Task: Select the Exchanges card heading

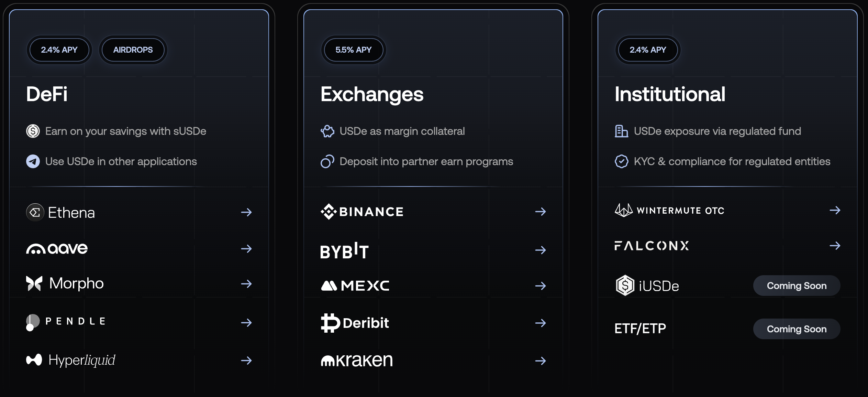Action: point(372,94)
